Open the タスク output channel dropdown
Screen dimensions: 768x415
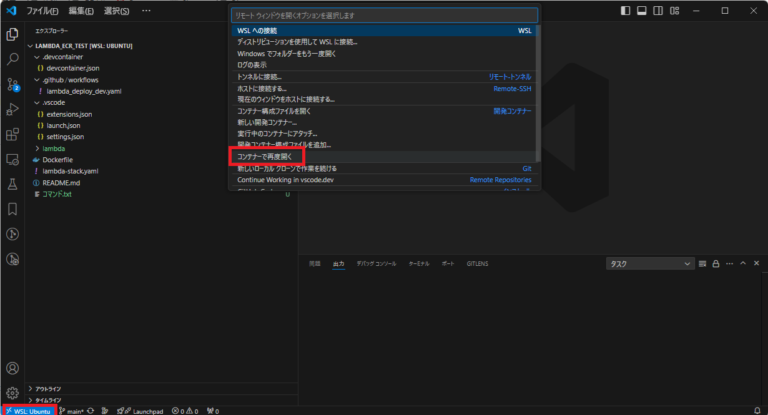pyautogui.click(x=650, y=264)
